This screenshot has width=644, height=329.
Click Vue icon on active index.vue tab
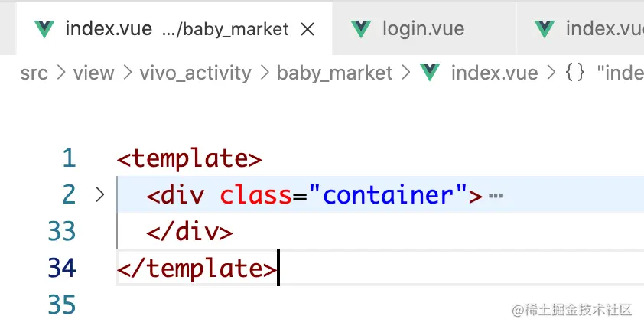coord(44,29)
